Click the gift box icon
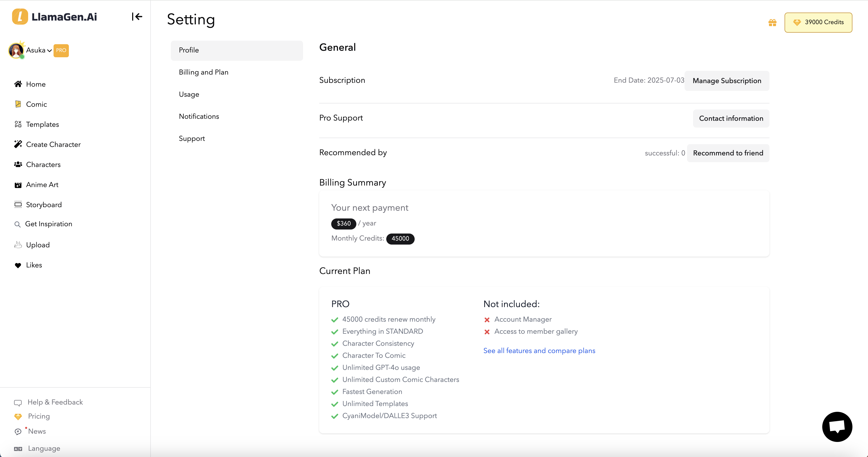This screenshot has width=868, height=457. (772, 23)
